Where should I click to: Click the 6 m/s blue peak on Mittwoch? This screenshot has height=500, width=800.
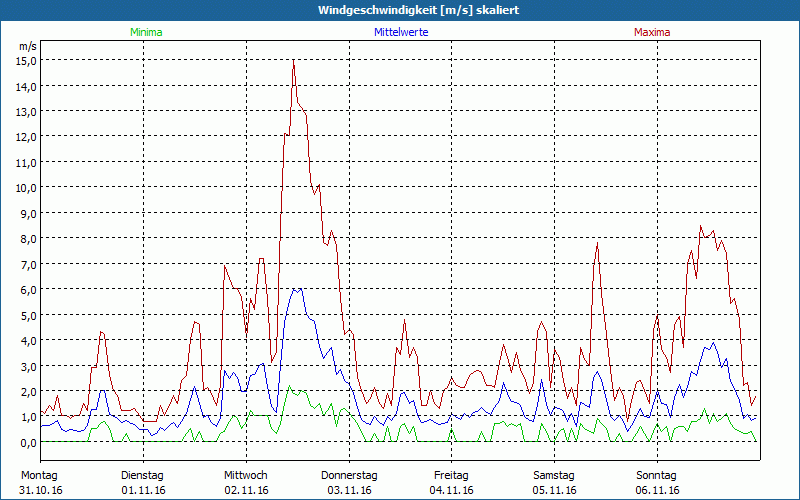tap(297, 290)
